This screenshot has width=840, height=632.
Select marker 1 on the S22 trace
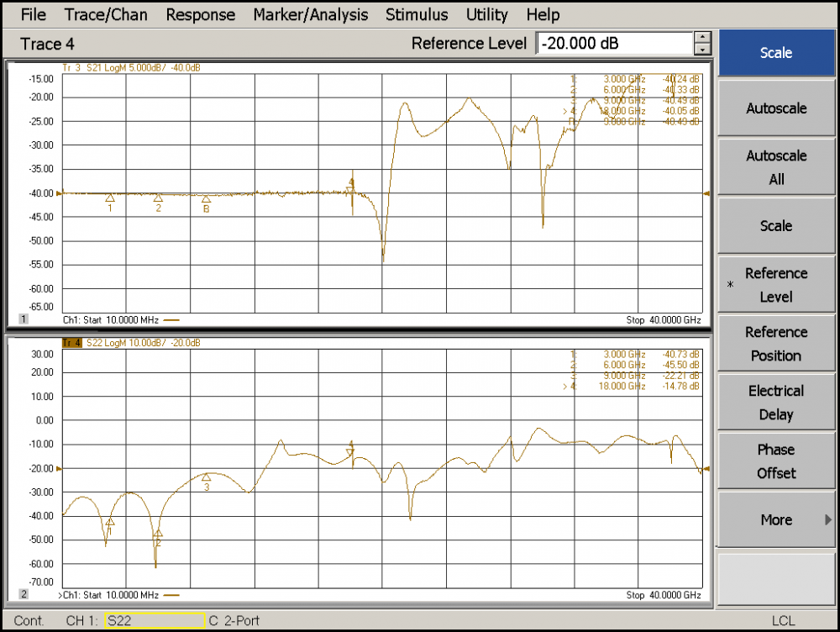[x=110, y=522]
